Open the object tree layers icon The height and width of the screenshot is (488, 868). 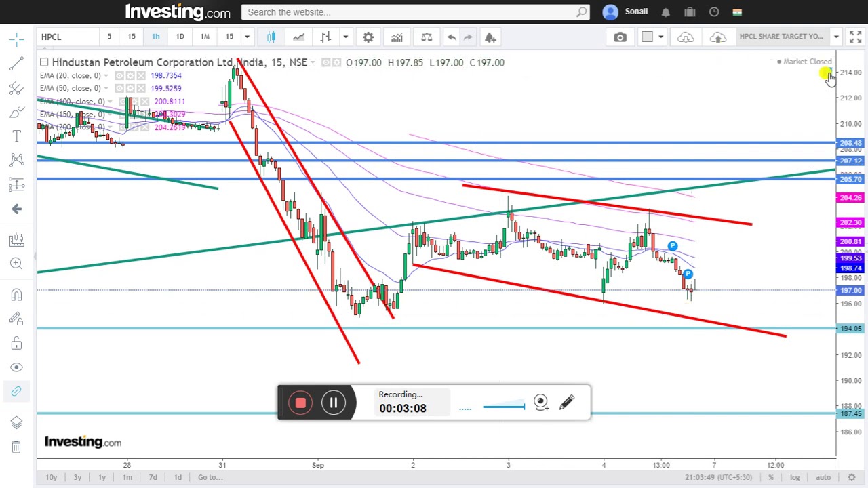pos(17,423)
